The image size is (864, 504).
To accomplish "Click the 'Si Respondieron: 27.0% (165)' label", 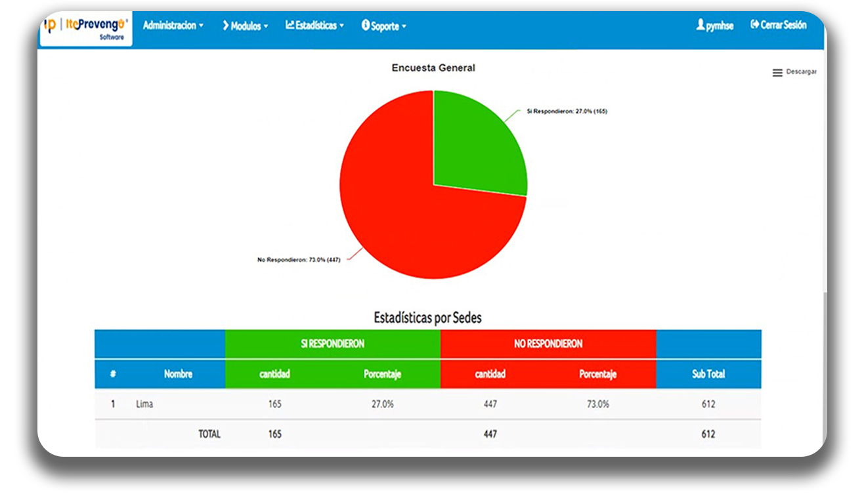I will (x=567, y=112).
